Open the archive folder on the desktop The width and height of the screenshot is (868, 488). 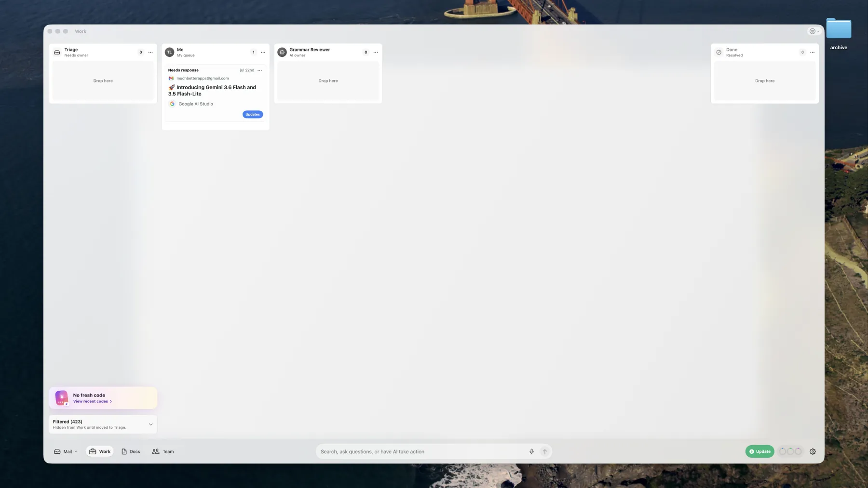pyautogui.click(x=839, y=29)
